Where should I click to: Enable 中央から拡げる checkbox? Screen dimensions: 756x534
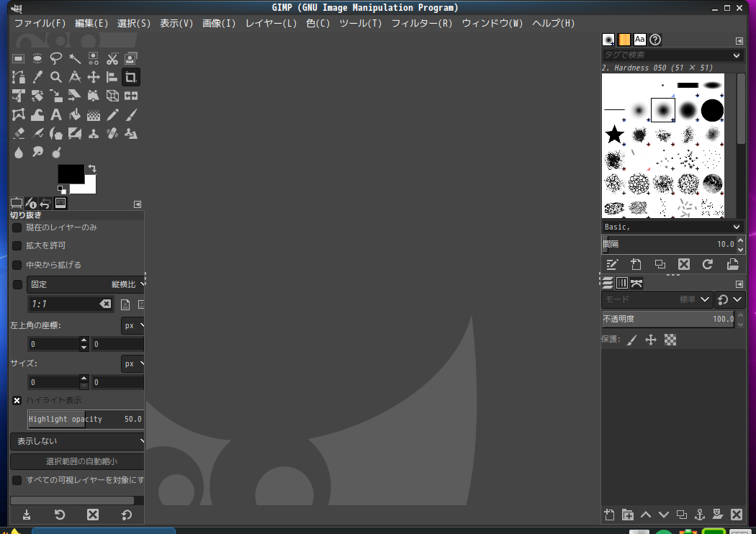pyautogui.click(x=17, y=265)
